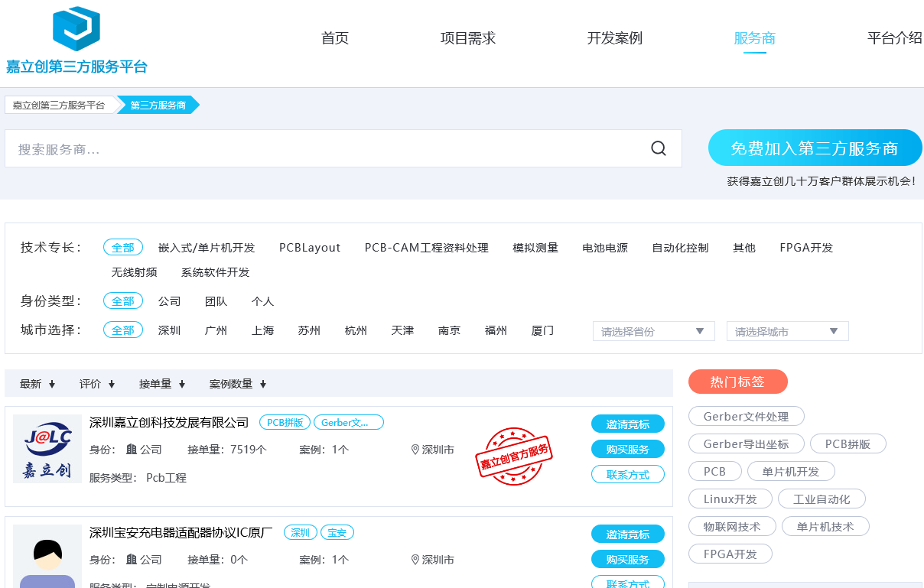The width and height of the screenshot is (924, 588).
Task: Filter city by 南京
Action: (450, 330)
